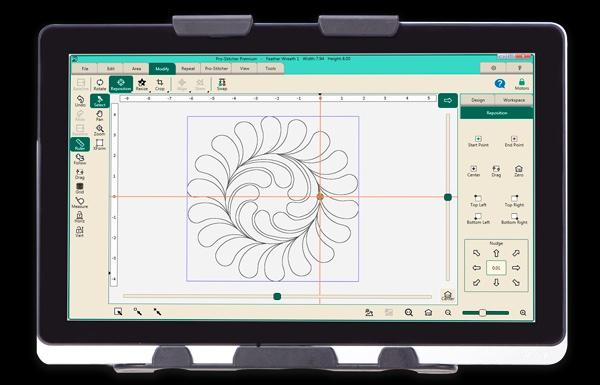The image size is (600, 385).
Task: Reposition design to Top Left corner
Action: [x=478, y=201]
